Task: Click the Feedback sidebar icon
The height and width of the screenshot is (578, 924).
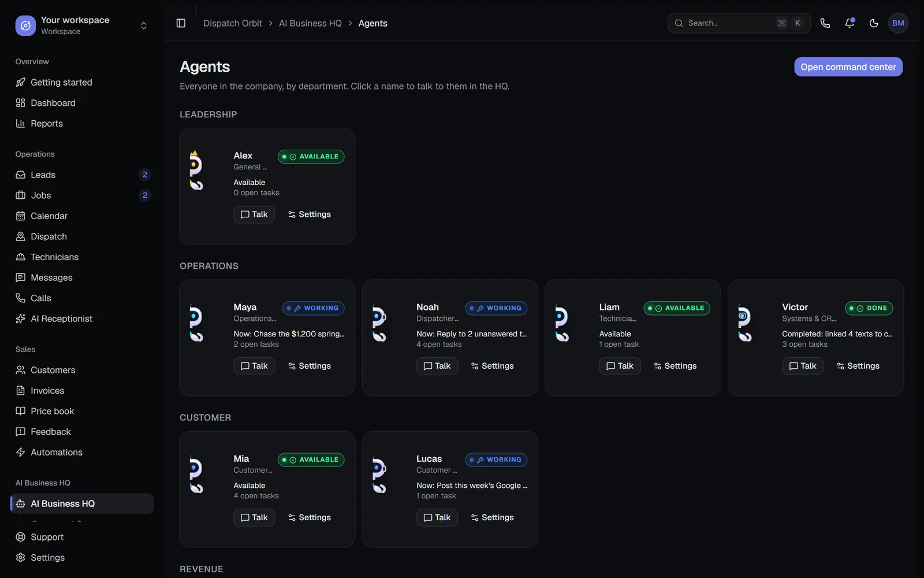Action: 21,432
